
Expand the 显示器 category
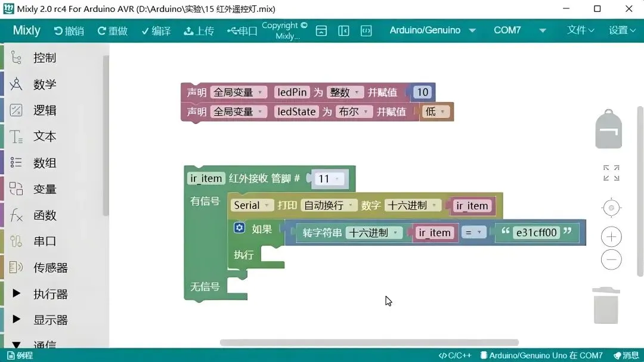[x=16, y=319]
